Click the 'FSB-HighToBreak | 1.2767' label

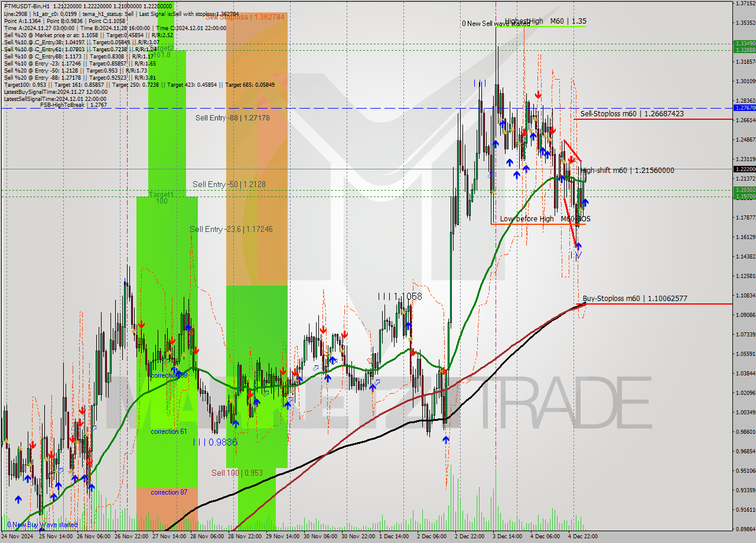(x=74, y=105)
